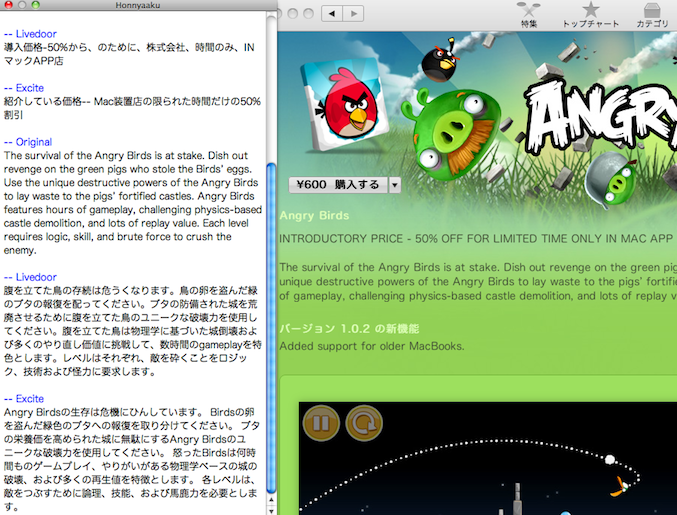Click the restart level icon in the screenshot

[364, 423]
